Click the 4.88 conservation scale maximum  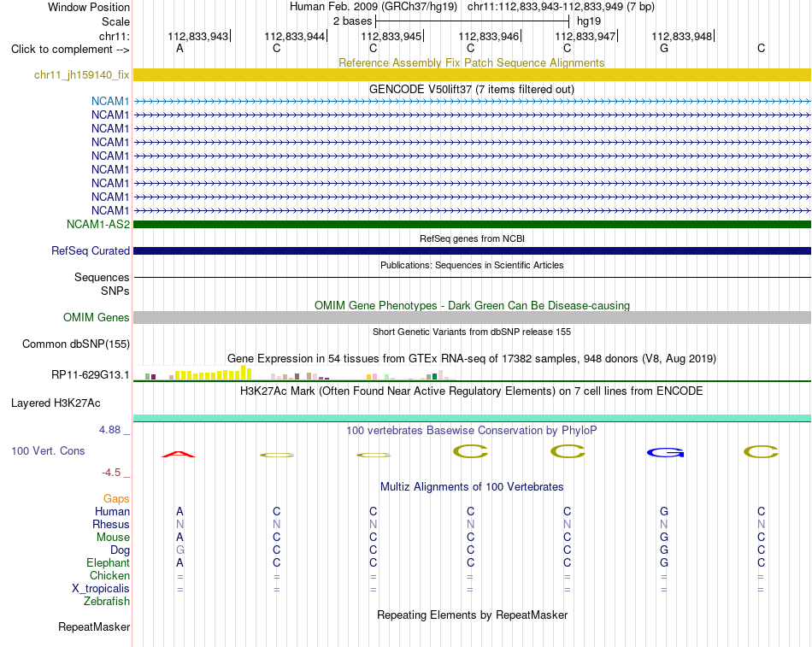point(109,429)
